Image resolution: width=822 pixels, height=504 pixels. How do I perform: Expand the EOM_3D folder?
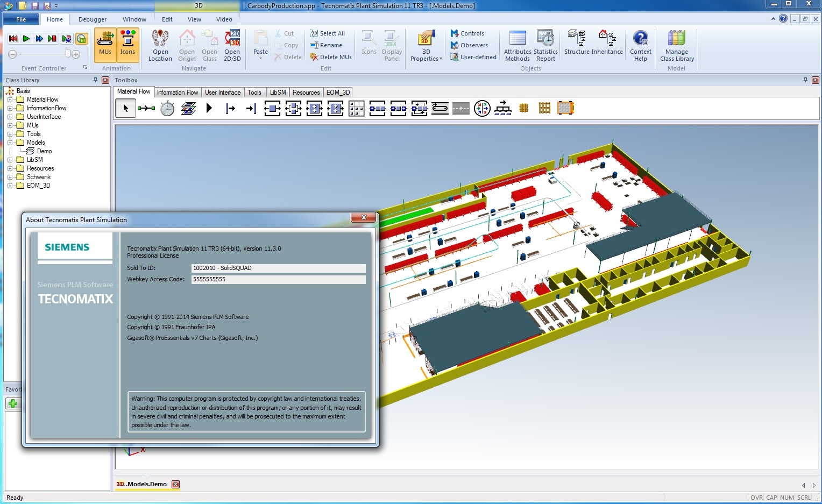pos(10,186)
